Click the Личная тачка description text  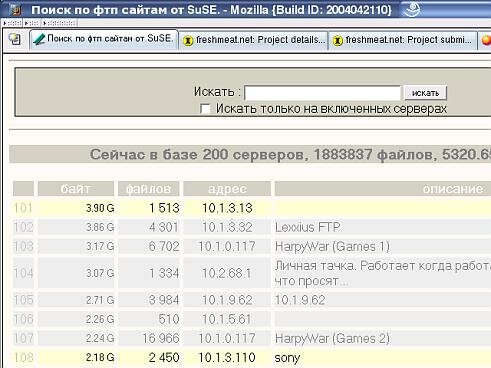point(383,273)
